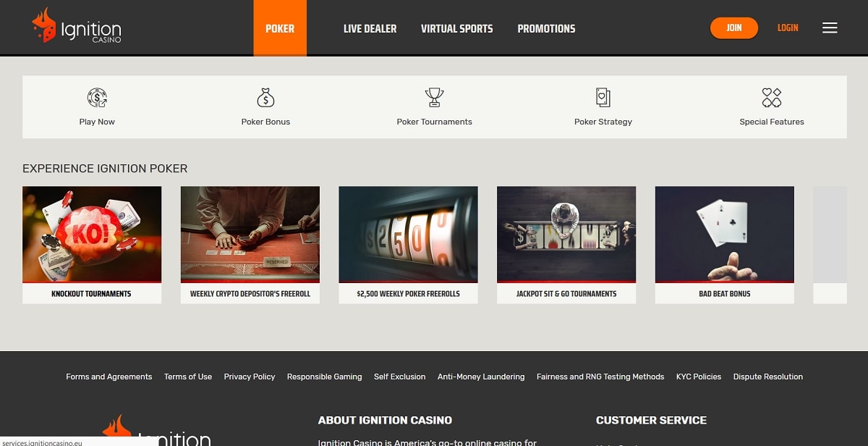
Task: Click the Customer Service heading
Action: pyautogui.click(x=651, y=420)
